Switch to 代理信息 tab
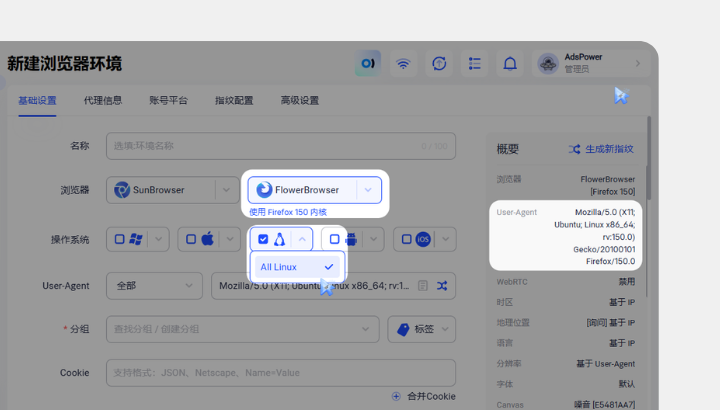The height and width of the screenshot is (410, 720). (x=103, y=101)
